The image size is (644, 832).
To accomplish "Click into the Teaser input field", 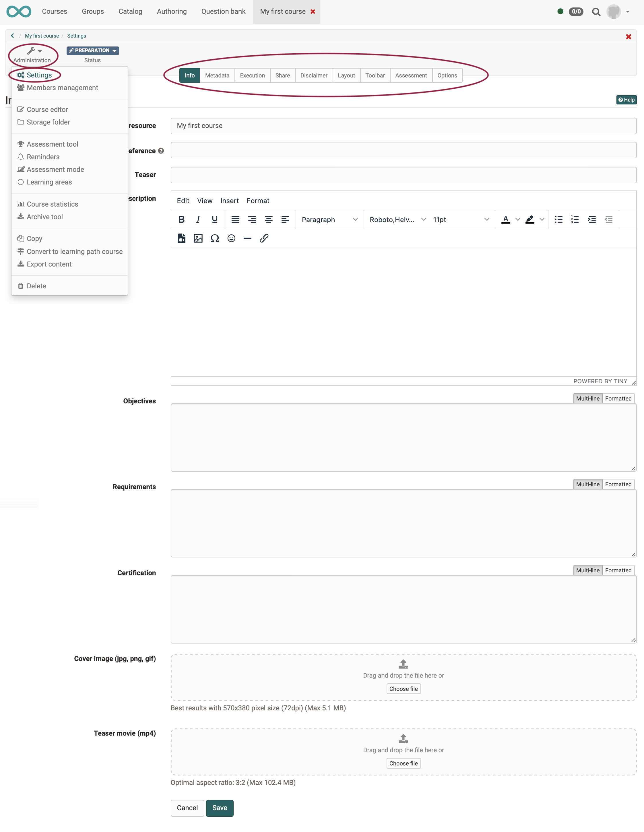I will click(403, 175).
